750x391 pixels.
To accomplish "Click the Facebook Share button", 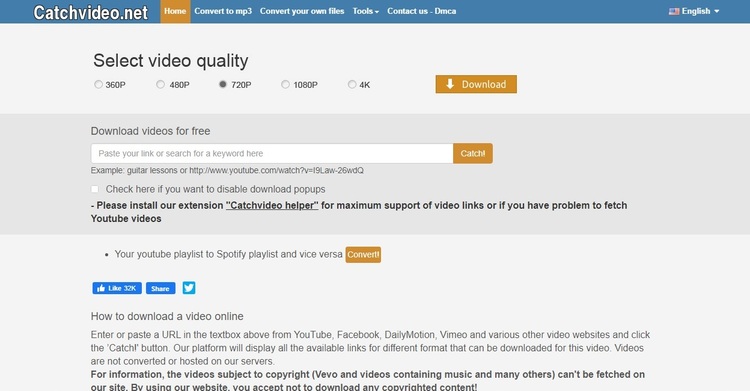I will point(160,288).
